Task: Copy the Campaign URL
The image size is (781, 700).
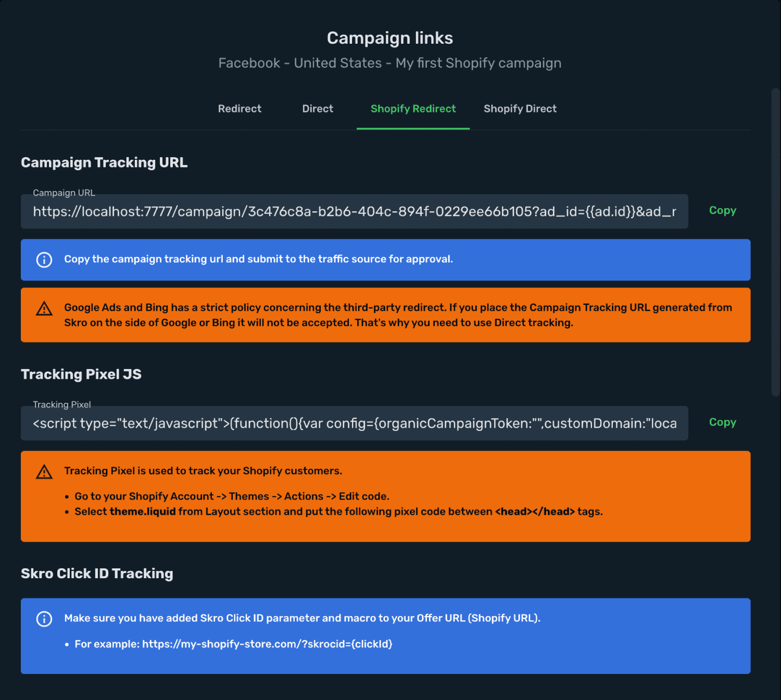Action: 723,211
